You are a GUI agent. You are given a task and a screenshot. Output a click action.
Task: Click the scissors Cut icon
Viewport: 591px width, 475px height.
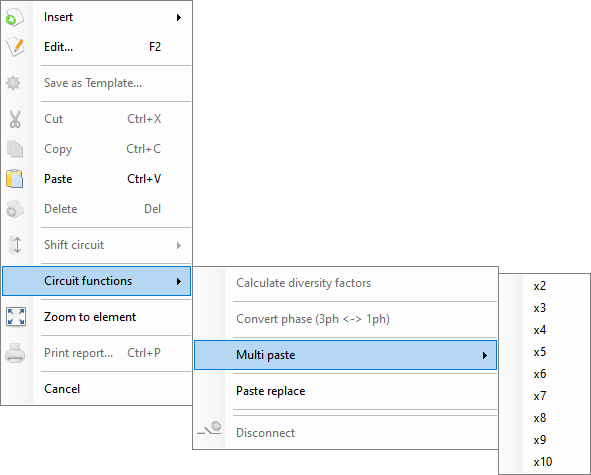pos(15,119)
